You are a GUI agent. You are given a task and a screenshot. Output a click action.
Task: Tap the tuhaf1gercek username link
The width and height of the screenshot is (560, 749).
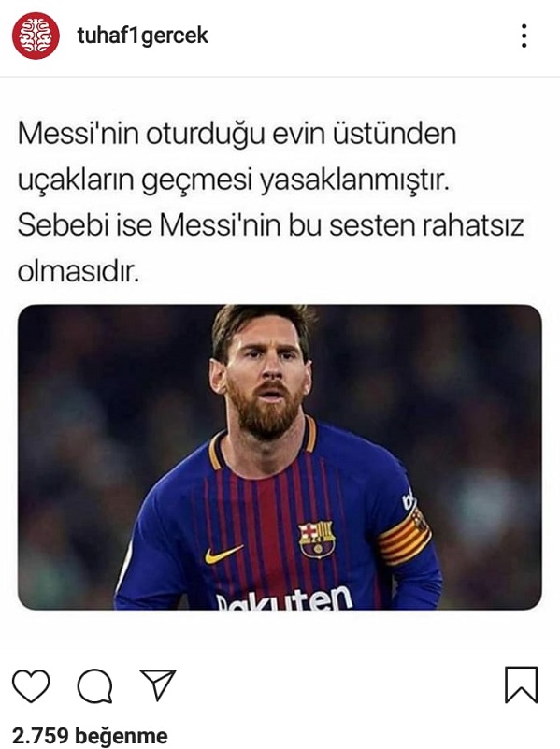[x=142, y=36]
